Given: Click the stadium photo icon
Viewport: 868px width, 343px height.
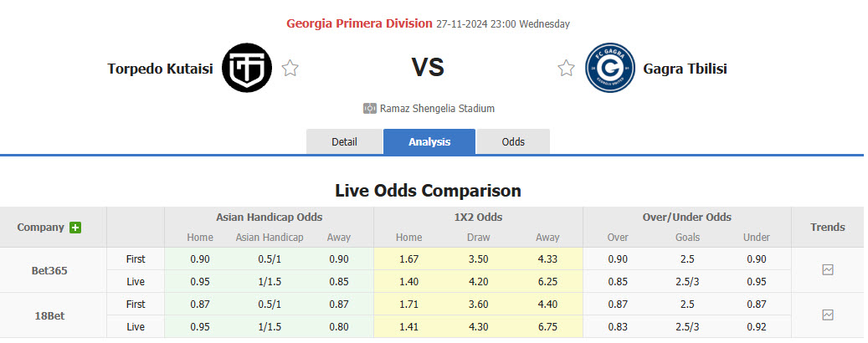Looking at the screenshot, I should [370, 109].
